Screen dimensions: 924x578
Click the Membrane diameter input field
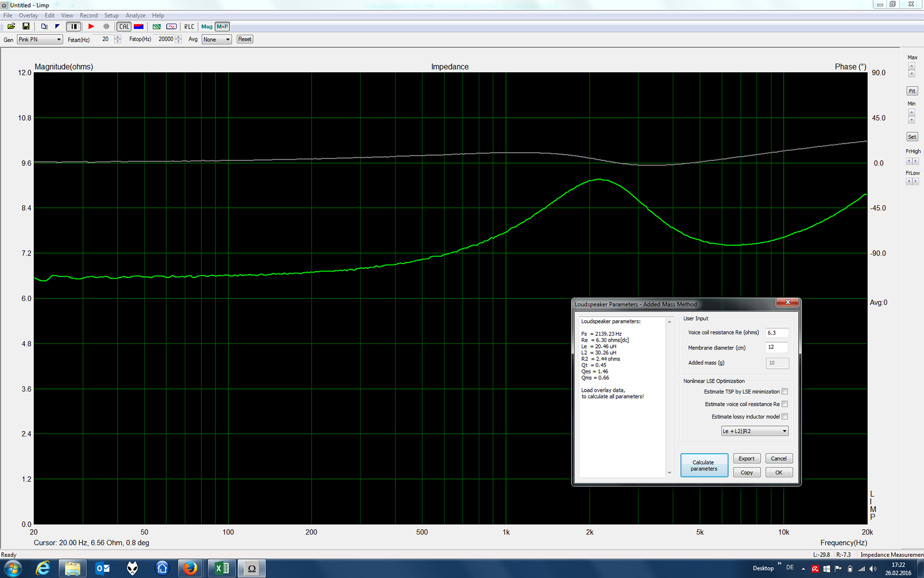(777, 347)
